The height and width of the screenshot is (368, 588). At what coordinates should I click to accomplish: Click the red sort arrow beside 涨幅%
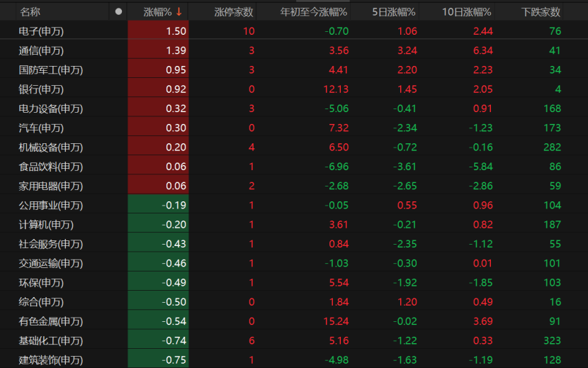tap(179, 11)
